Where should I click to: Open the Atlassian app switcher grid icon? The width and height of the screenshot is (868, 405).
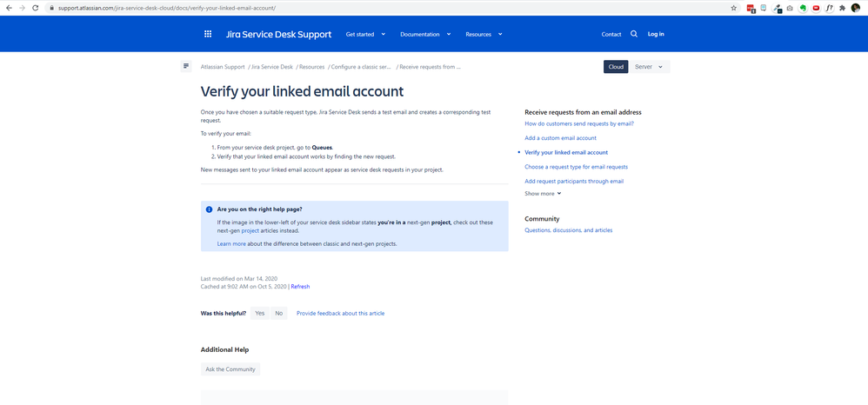coord(208,34)
